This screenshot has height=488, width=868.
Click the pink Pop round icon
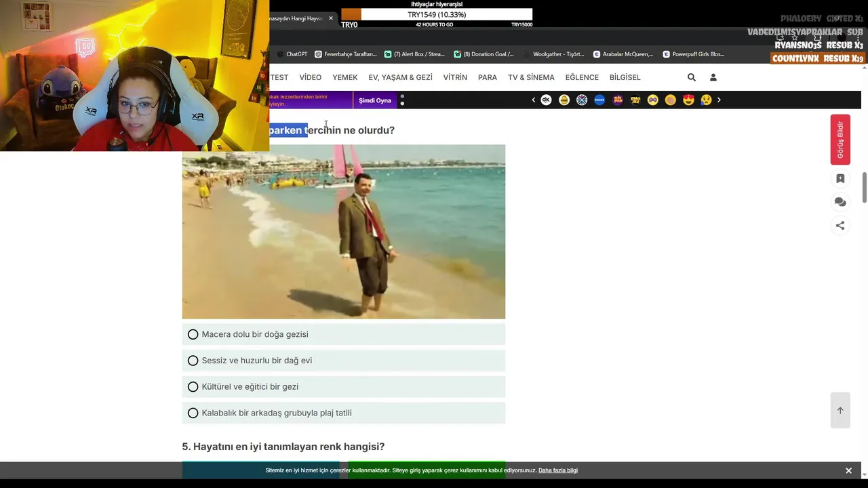[x=618, y=100]
